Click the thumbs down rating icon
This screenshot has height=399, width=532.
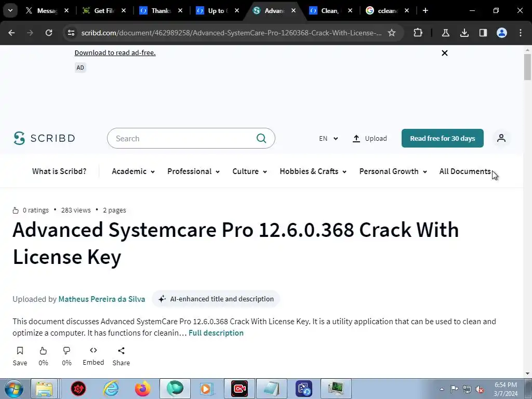66,351
